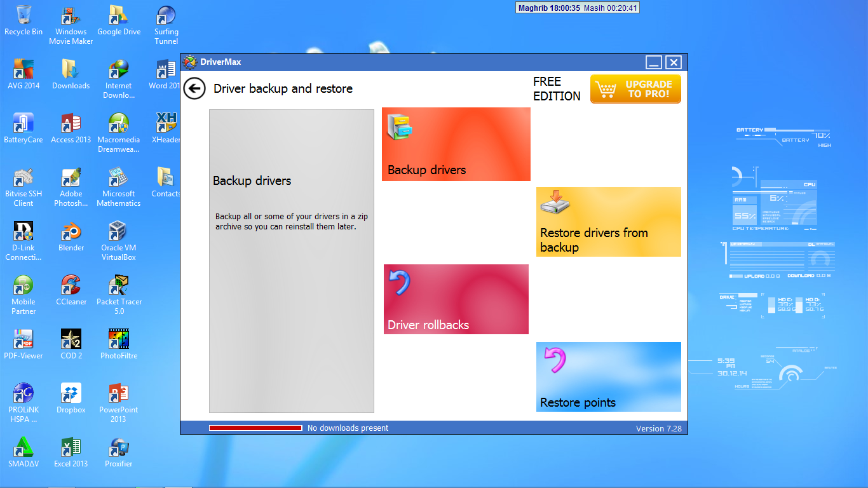Image resolution: width=868 pixels, height=488 pixels.
Task: Click the Driver backup and restore heading
Action: point(283,88)
